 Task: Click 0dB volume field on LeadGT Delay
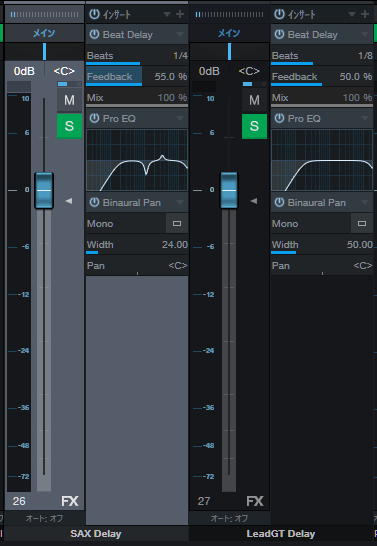(x=209, y=71)
